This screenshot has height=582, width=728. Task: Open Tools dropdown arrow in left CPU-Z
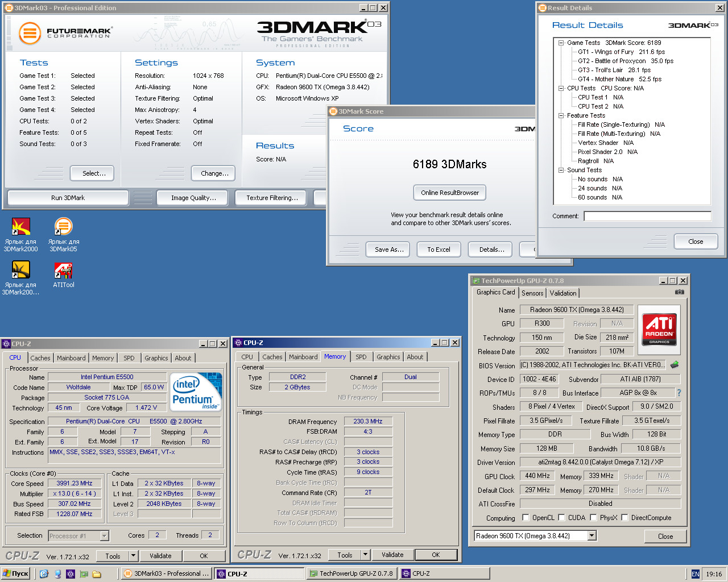[133, 556]
